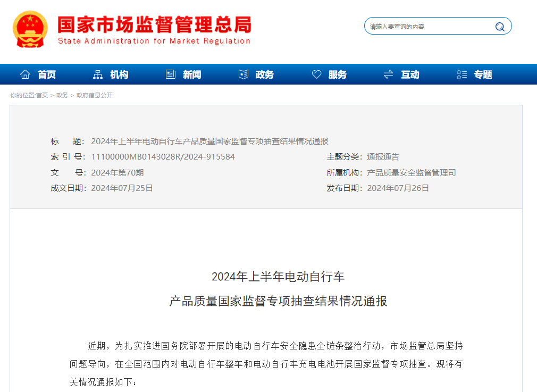Click the newspaper icon beside 新闻

(x=170, y=74)
